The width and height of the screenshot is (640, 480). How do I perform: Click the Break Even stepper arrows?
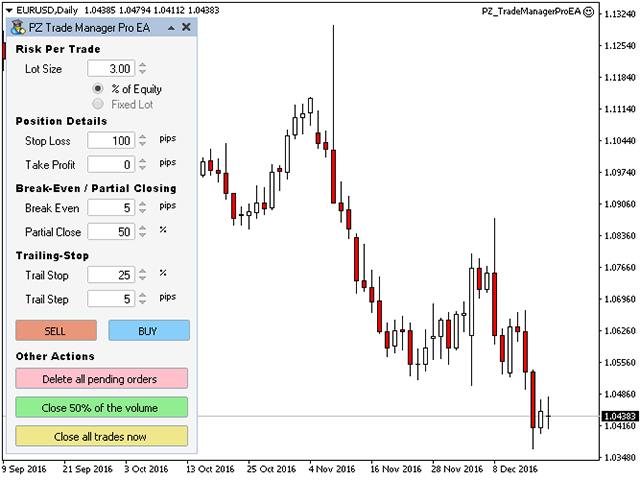[142, 207]
